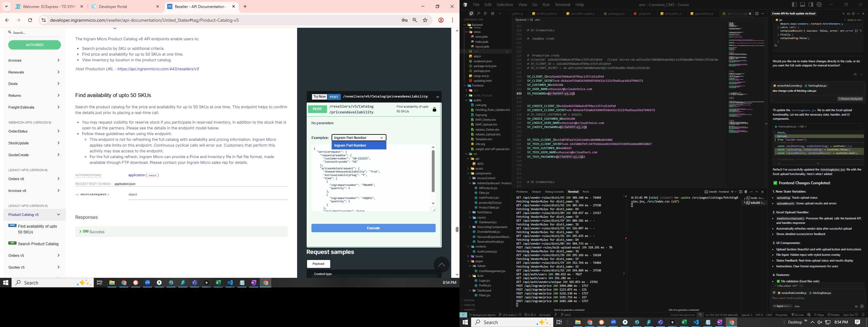Click the example JSON textarea scrollbar

433,171
